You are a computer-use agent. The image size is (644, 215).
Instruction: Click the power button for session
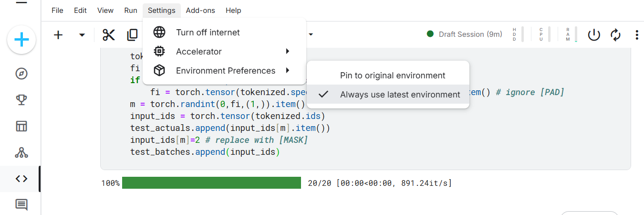click(x=593, y=35)
